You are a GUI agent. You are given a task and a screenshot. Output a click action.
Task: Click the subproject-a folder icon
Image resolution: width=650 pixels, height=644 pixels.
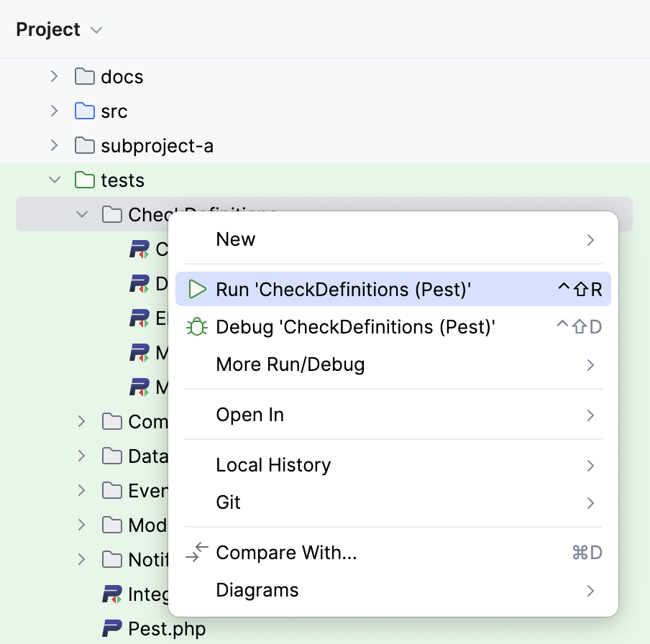pos(86,145)
